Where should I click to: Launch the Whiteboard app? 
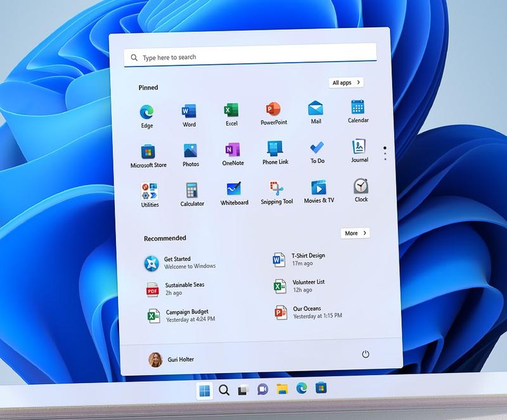coord(234,193)
